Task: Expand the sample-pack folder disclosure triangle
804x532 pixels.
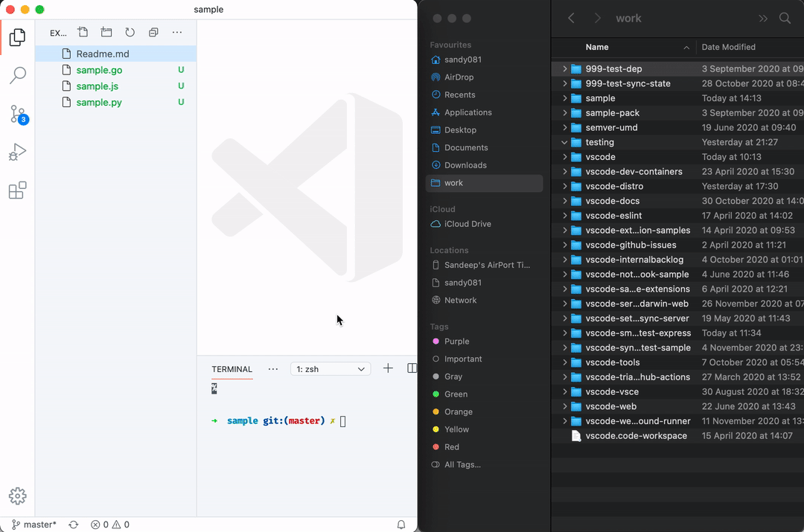Action: coord(564,113)
